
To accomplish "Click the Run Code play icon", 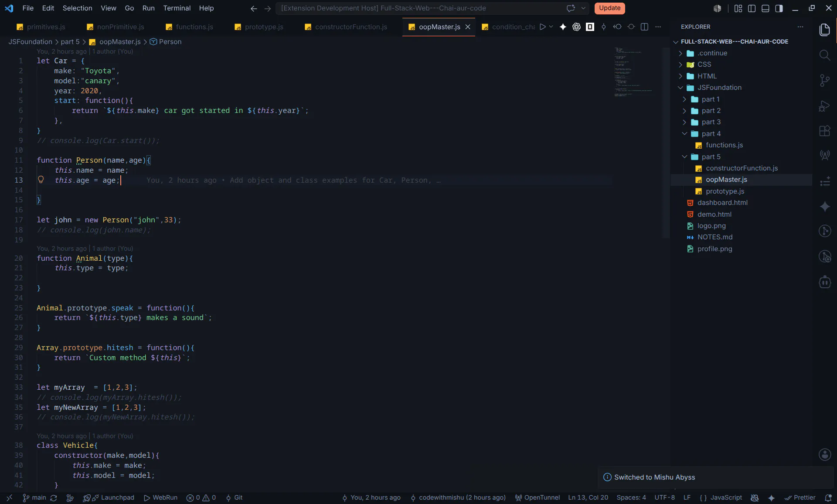I will pyautogui.click(x=542, y=27).
